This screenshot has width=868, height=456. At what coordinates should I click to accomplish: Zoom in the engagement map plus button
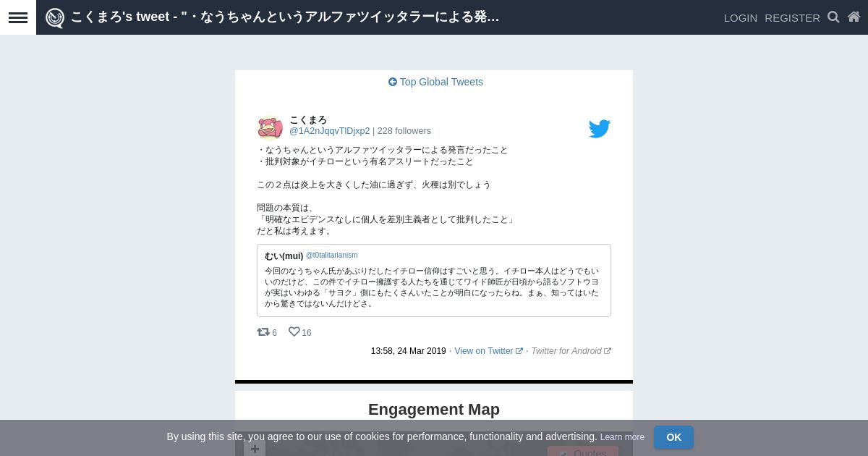[x=255, y=449]
